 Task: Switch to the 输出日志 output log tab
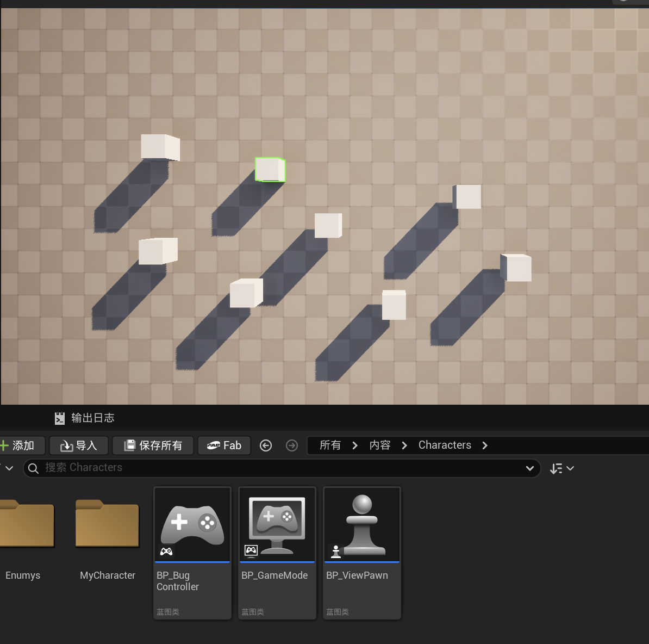[85, 418]
